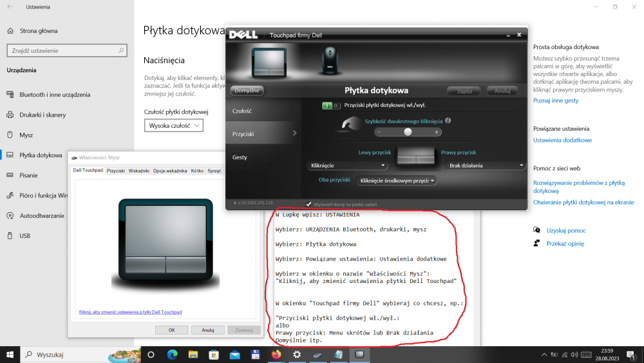Open Firefox from the taskbar
This screenshot has height=363, width=644.
point(276,355)
